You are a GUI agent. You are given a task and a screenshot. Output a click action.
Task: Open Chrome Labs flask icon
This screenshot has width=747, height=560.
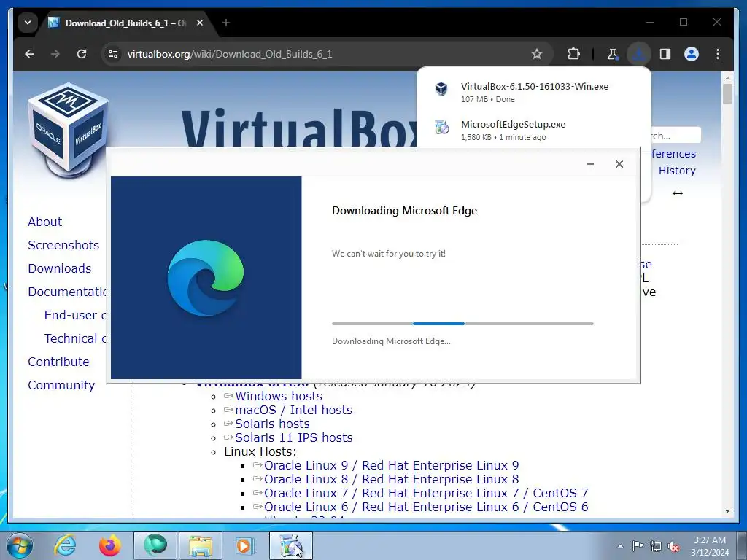pyautogui.click(x=613, y=54)
